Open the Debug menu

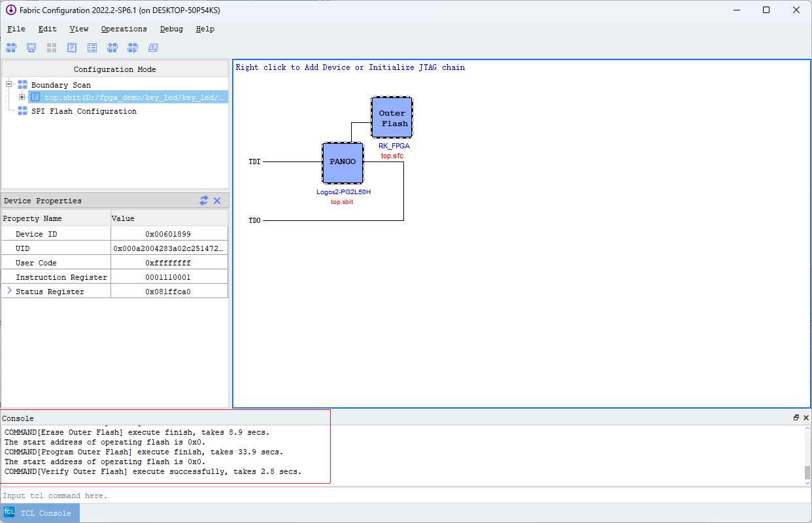(171, 29)
